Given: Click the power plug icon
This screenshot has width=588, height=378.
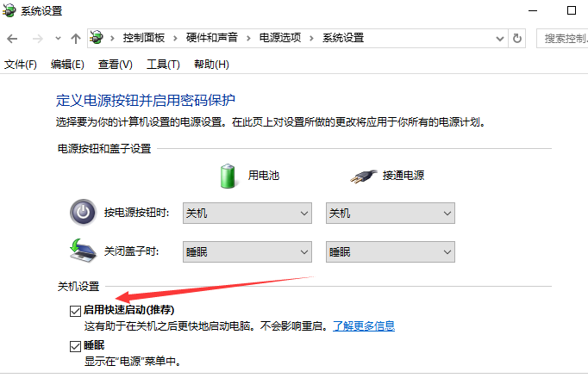Looking at the screenshot, I should tap(363, 176).
